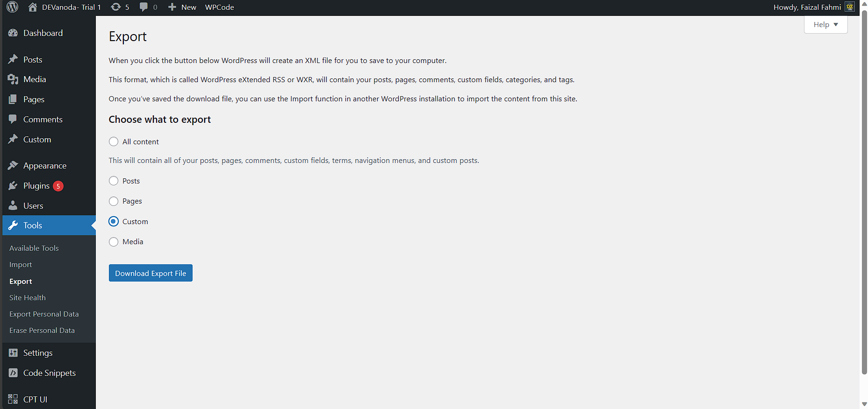Screen dimensions: 868x409
Task: Click the scrollbar up arrow
Action: (864, 4)
